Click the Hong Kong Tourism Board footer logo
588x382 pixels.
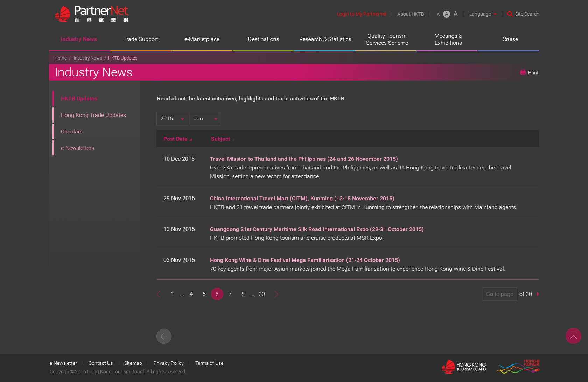click(x=464, y=367)
